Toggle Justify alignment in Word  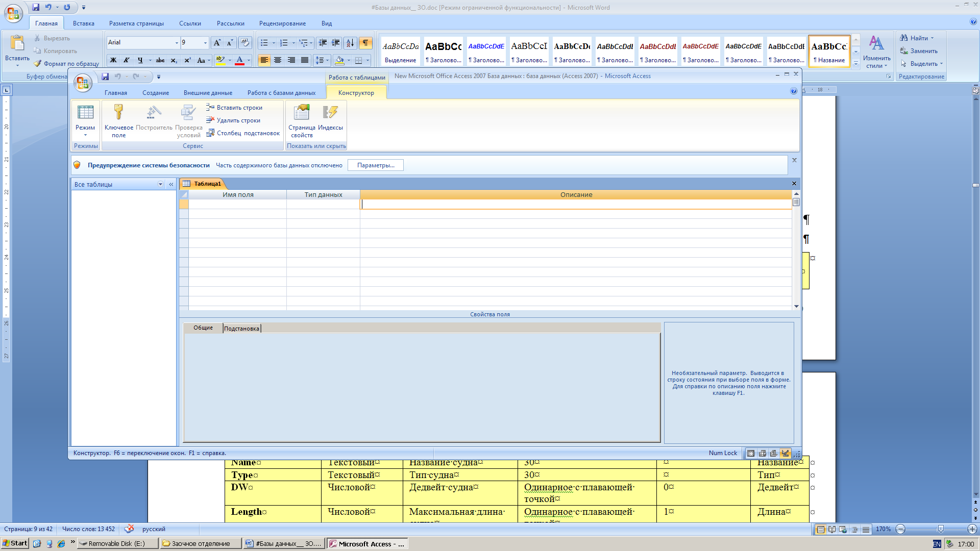pyautogui.click(x=305, y=60)
